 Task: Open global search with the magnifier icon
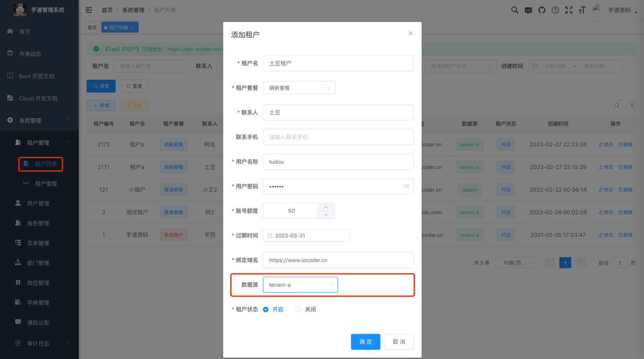coord(515,10)
